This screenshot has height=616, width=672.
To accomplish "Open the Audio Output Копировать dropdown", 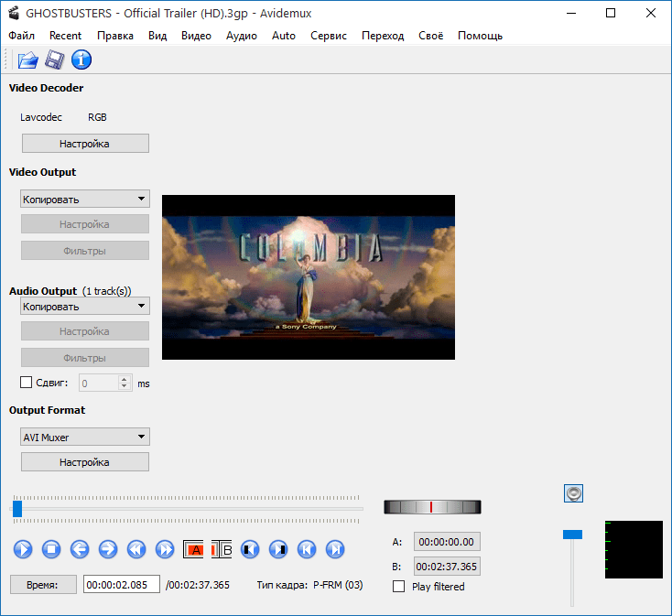I will [85, 307].
